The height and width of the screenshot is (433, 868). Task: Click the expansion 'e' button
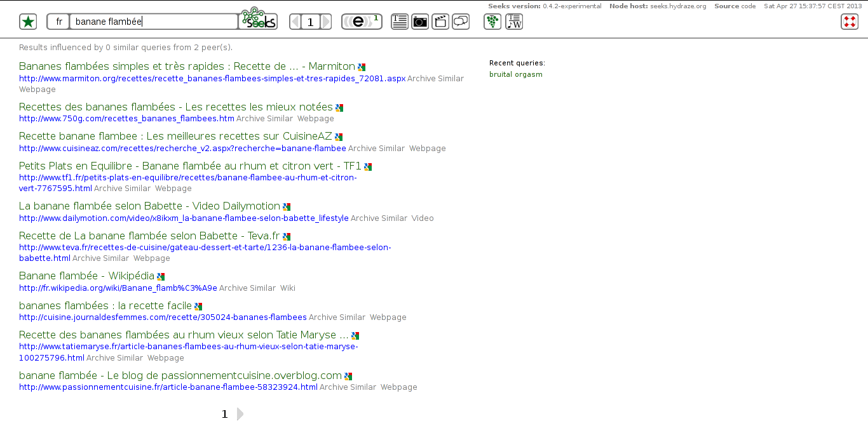[362, 22]
